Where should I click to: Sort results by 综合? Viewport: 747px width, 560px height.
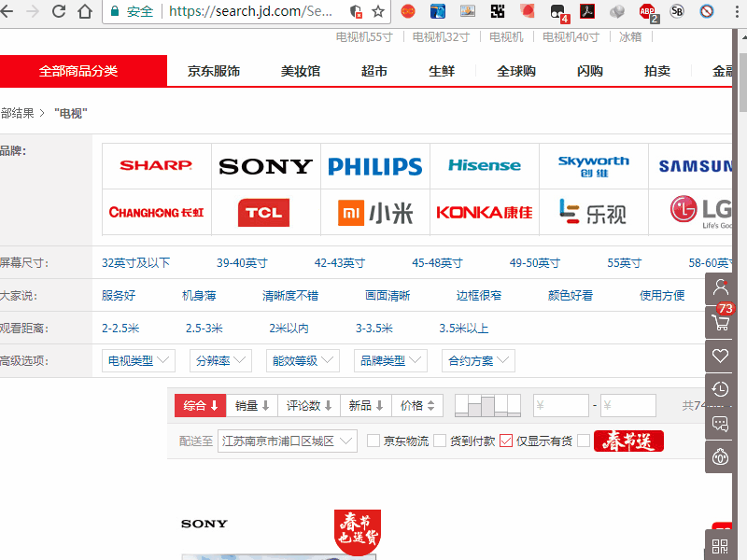pos(200,406)
